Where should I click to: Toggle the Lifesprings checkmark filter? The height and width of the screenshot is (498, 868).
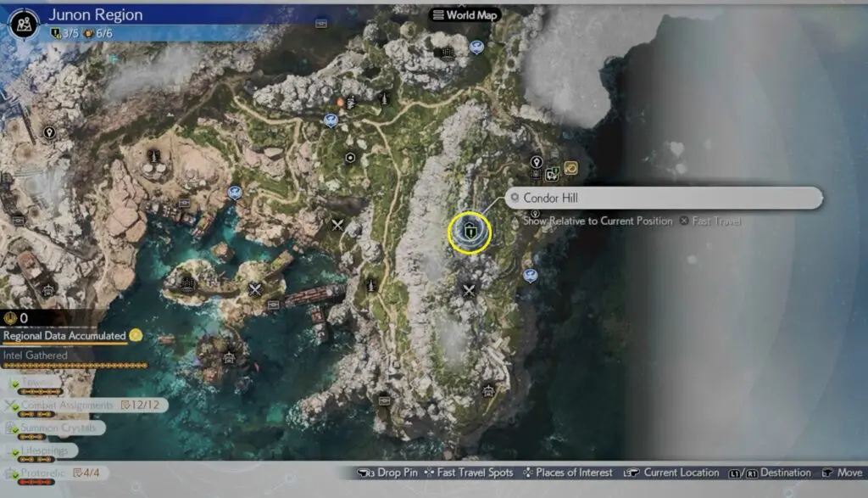(x=14, y=450)
